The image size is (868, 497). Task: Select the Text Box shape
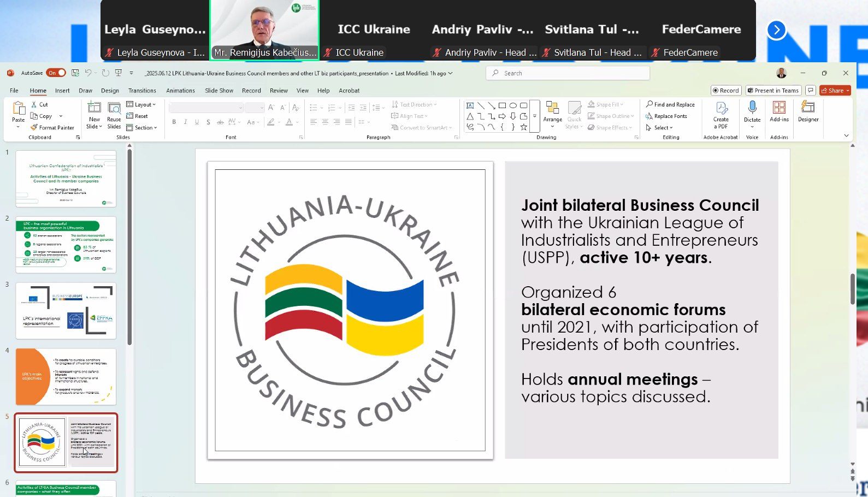[x=470, y=105]
